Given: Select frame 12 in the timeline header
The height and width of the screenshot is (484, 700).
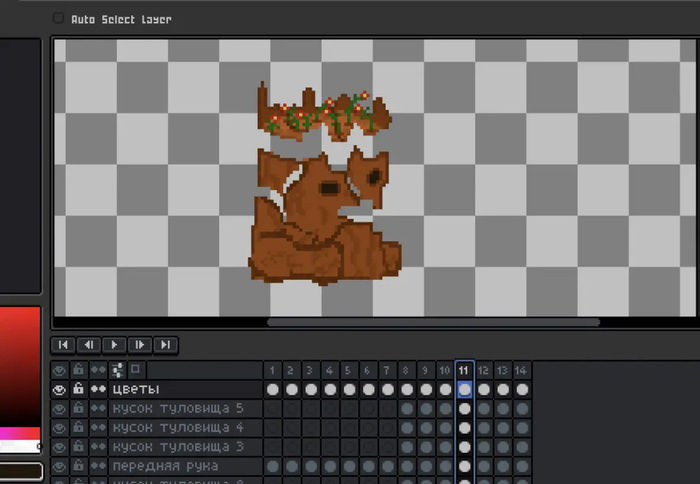Looking at the screenshot, I should [x=483, y=371].
